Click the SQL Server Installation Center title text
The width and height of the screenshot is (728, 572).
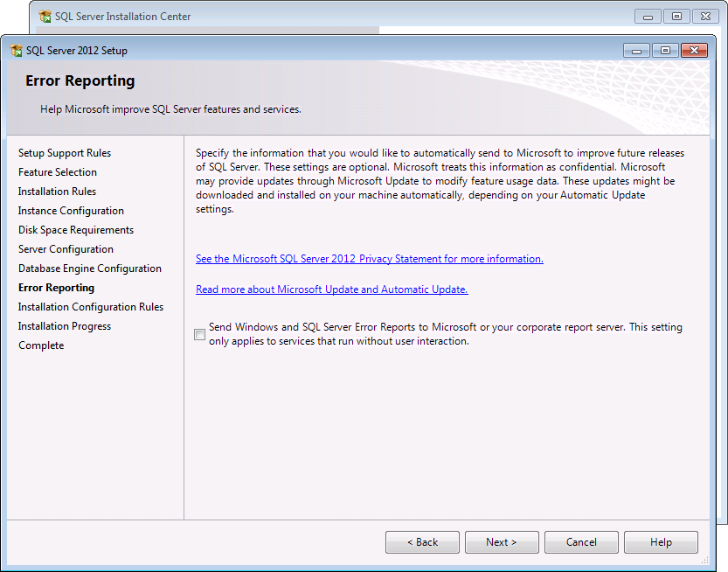point(122,17)
